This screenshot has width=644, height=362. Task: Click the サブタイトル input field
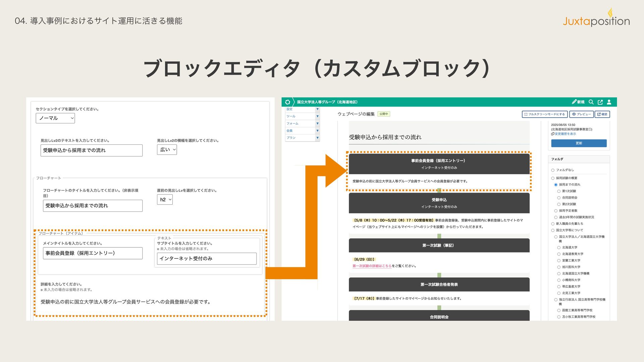click(x=207, y=258)
